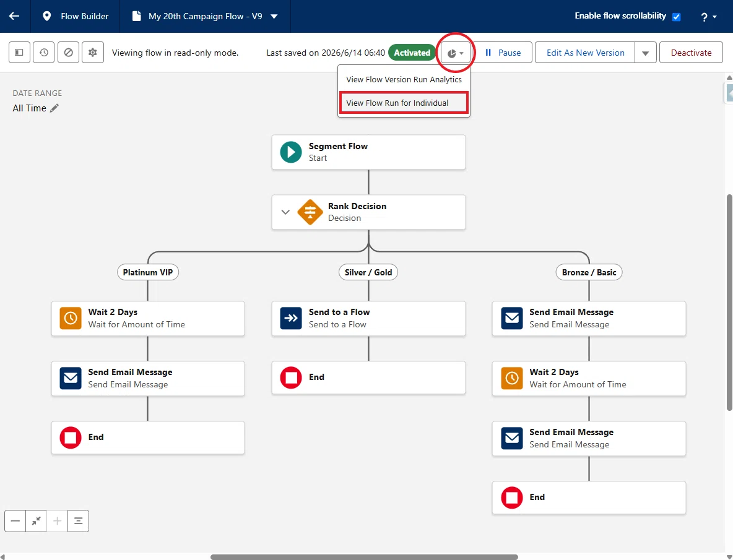Click the End label under Bronze / Basic

[537, 497]
